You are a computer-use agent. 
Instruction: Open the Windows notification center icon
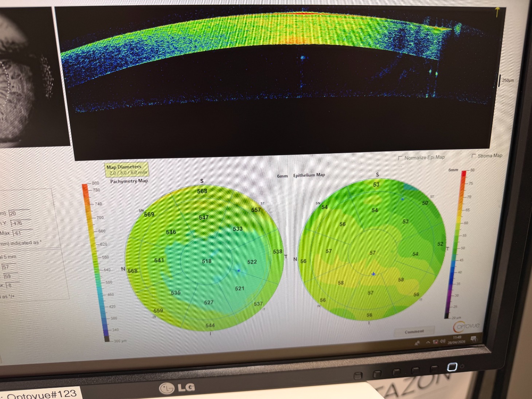coord(473,339)
